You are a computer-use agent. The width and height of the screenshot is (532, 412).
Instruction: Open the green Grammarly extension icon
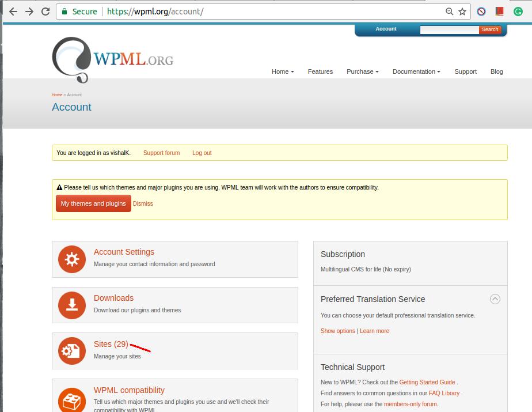pos(518,12)
